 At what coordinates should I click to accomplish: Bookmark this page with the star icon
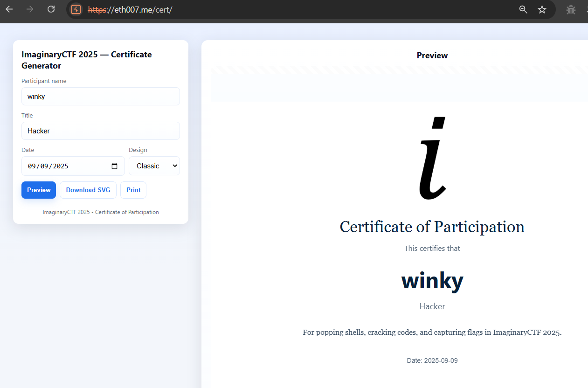coord(542,9)
